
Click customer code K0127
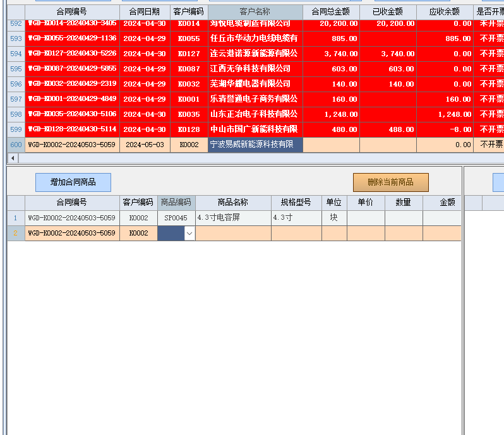pyautogui.click(x=189, y=54)
